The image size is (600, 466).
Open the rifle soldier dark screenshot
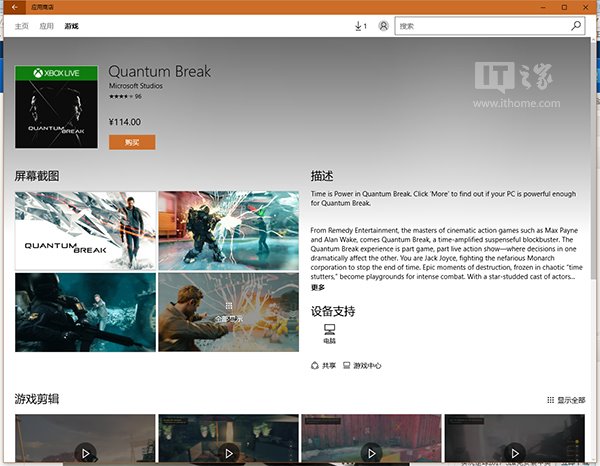tap(85, 312)
